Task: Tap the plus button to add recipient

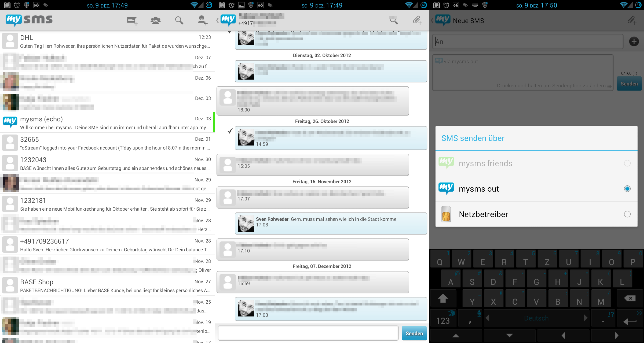Action: (x=634, y=42)
